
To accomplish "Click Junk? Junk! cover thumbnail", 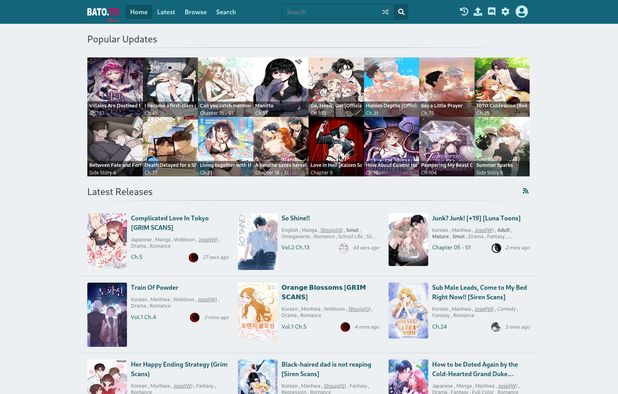I will pos(408,240).
